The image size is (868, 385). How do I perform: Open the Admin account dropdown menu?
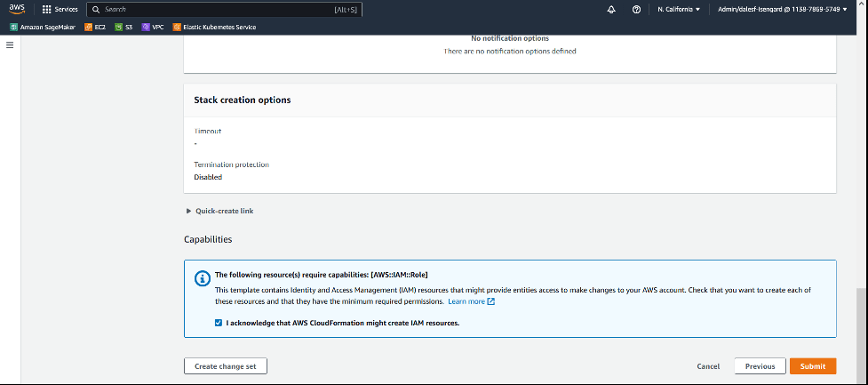click(789, 9)
